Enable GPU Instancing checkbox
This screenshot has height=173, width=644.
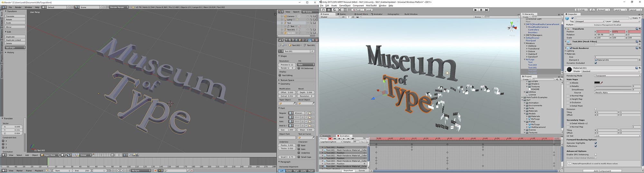pos(595,155)
